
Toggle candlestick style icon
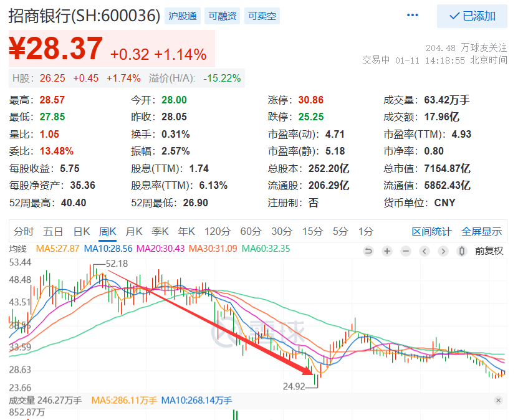pyautogui.click(x=462, y=251)
